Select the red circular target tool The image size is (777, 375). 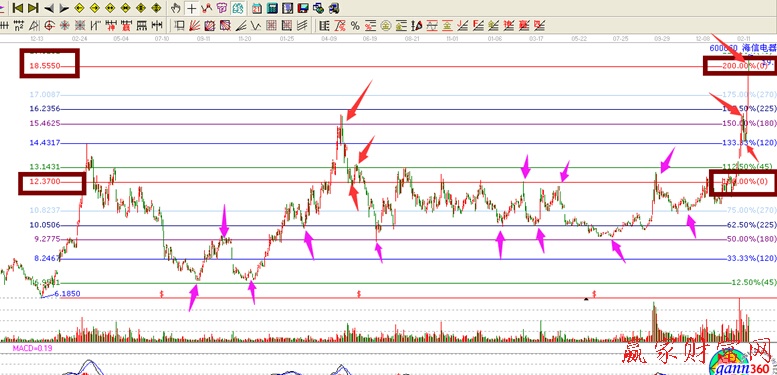pyautogui.click(x=49, y=25)
